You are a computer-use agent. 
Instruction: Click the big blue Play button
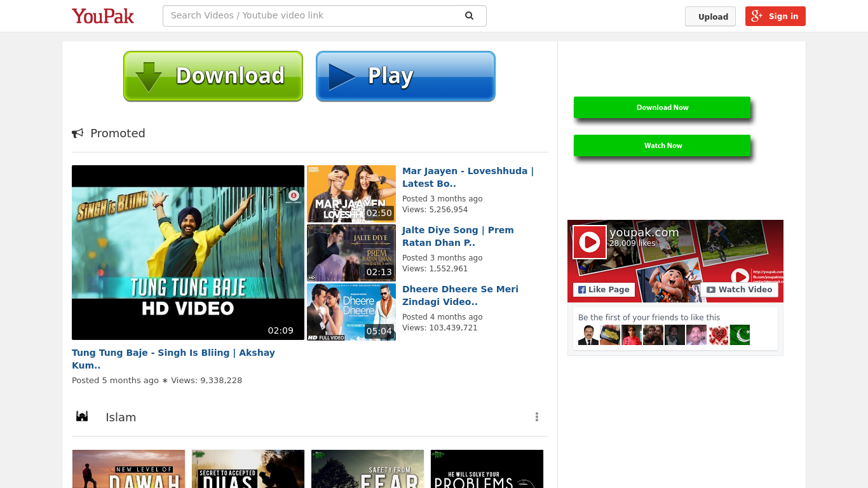click(x=405, y=76)
